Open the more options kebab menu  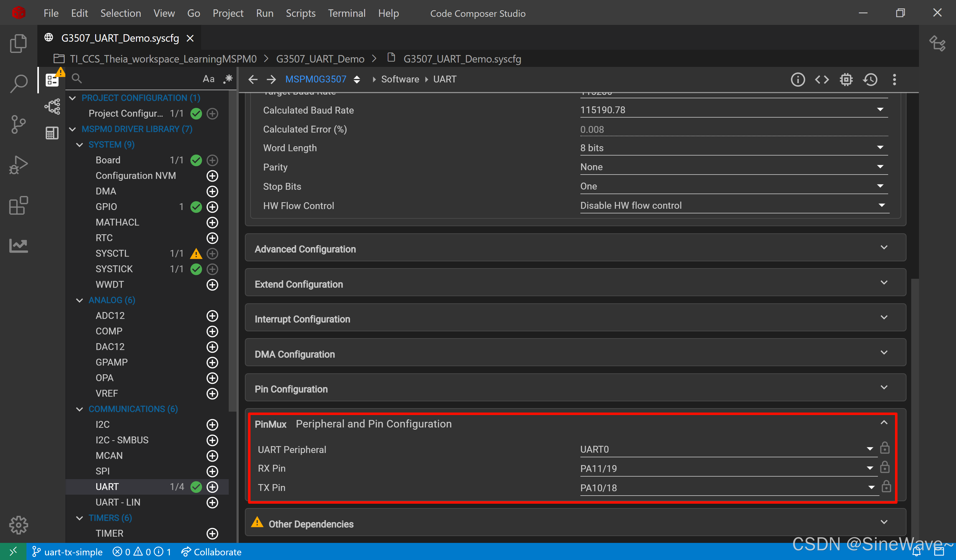tap(895, 79)
